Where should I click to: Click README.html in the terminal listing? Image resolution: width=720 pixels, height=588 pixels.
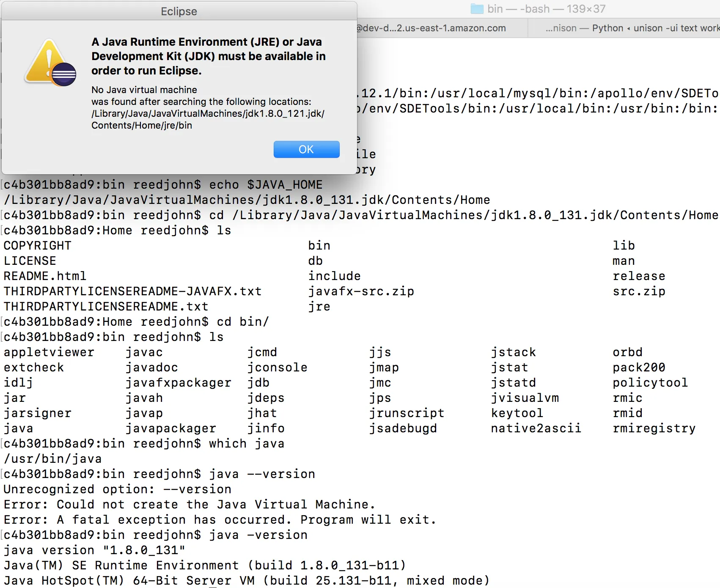[x=45, y=276]
